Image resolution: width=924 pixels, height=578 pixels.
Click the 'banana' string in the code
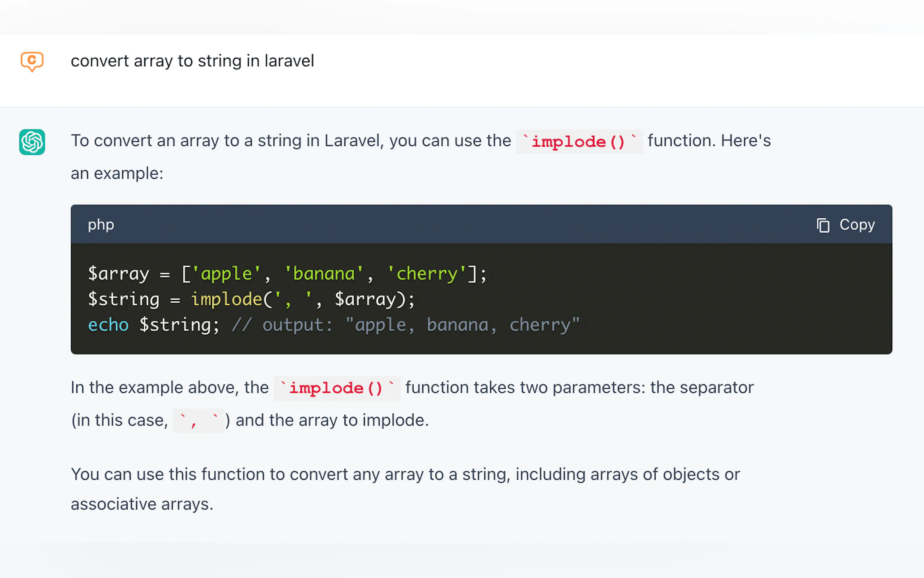(x=324, y=274)
